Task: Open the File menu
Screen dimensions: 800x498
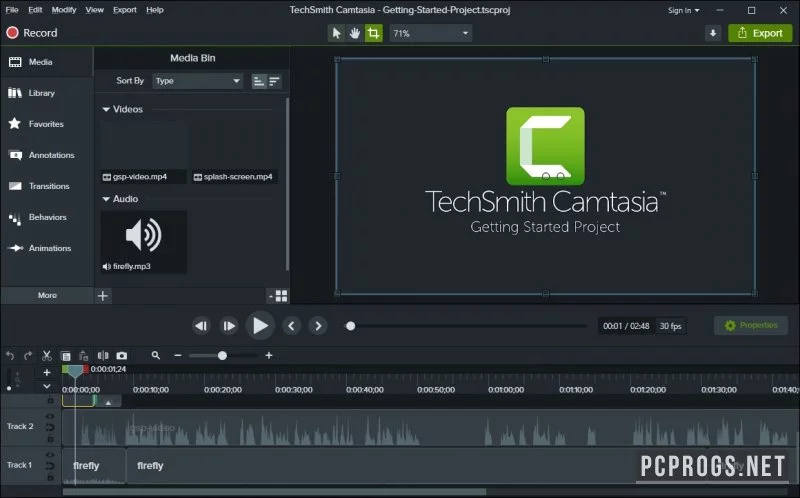Action: coord(12,10)
